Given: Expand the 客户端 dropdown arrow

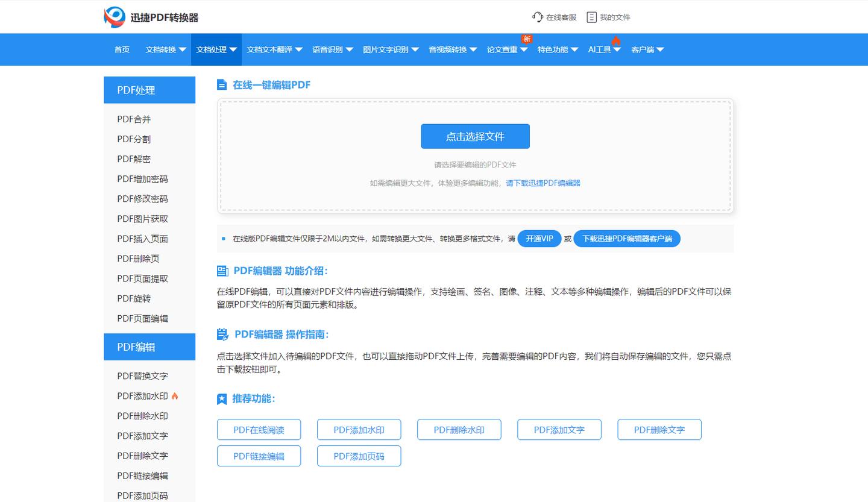Looking at the screenshot, I should [660, 50].
